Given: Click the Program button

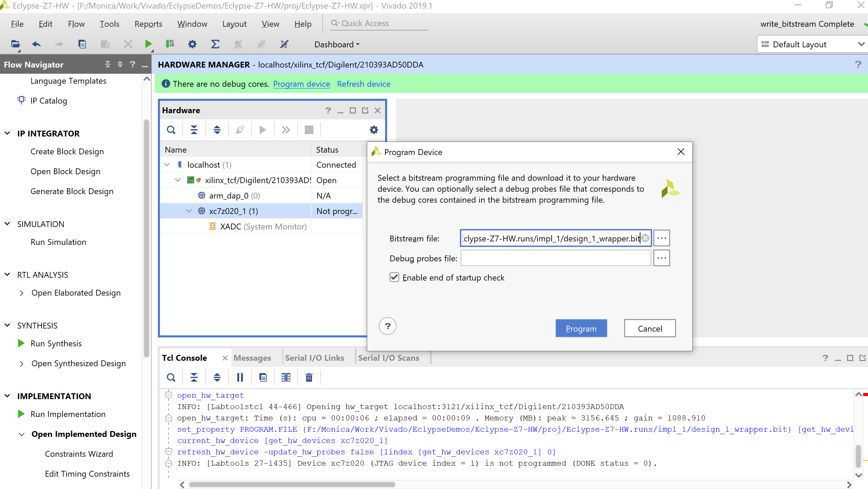Looking at the screenshot, I should (581, 329).
